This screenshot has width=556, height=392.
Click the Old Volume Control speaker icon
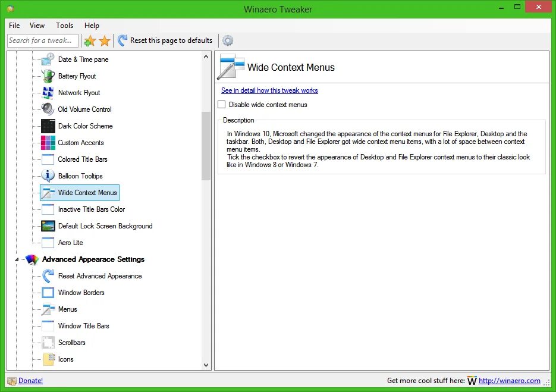[x=48, y=109]
